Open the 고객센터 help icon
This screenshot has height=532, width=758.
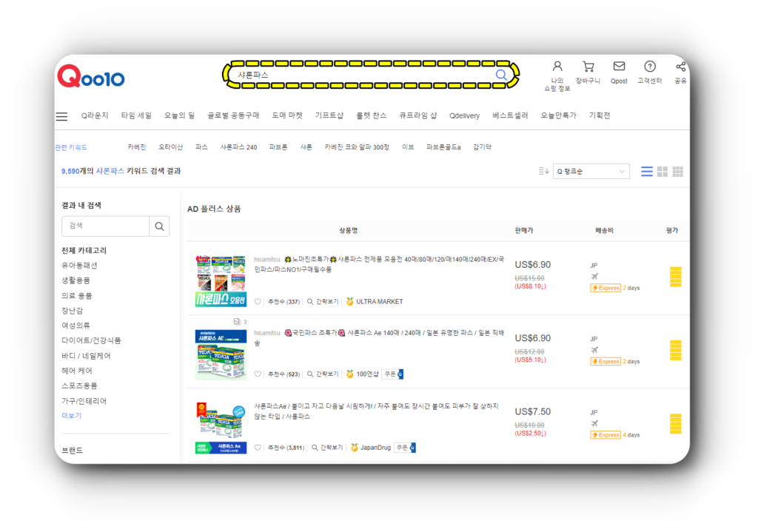(650, 66)
